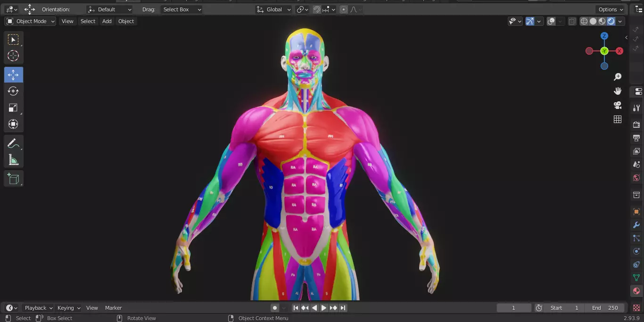
Task: Activate the Scale tool
Action: (13, 107)
